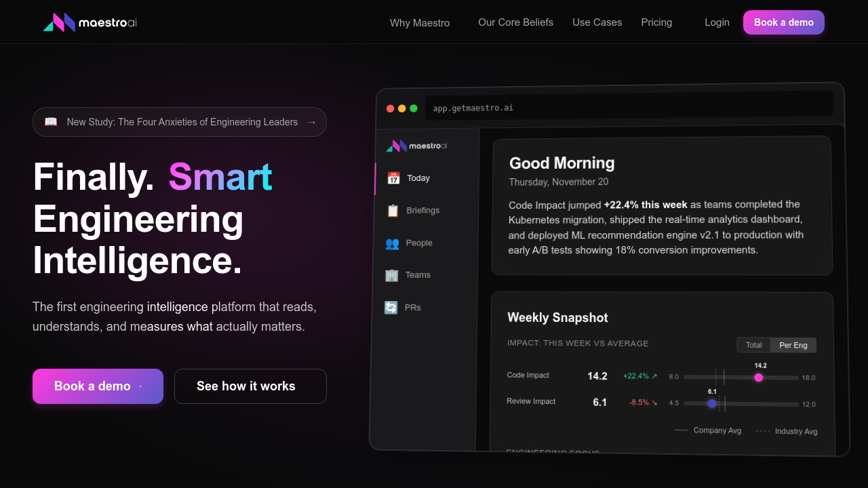
Task: Click the open book icon in announcement
Action: click(51, 122)
